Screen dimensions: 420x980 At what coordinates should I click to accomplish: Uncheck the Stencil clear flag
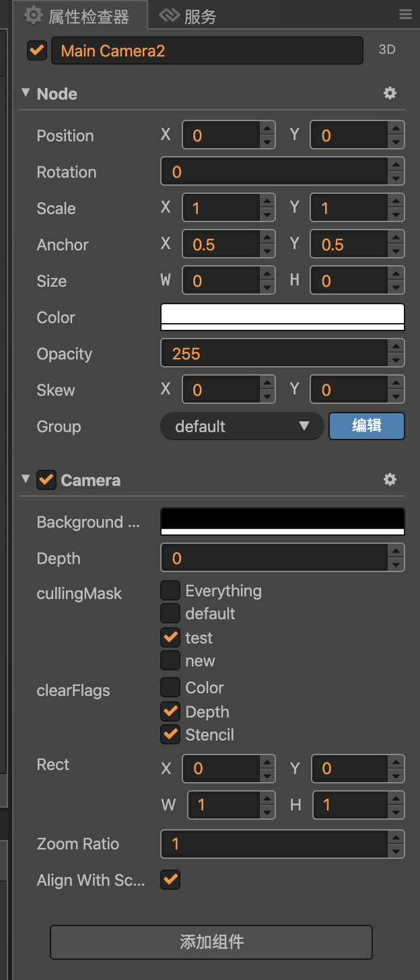(x=170, y=734)
